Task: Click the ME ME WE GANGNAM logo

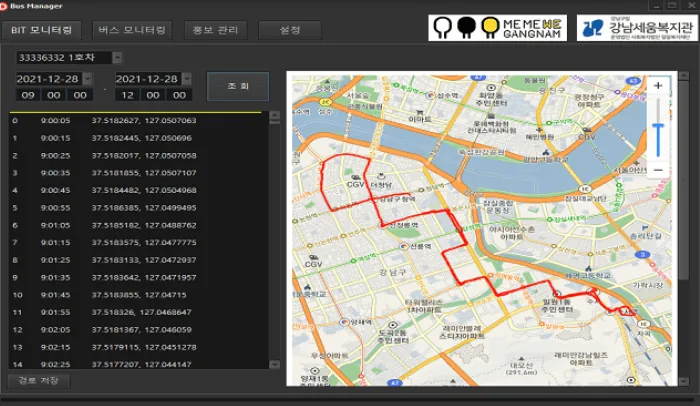Action: click(x=497, y=28)
